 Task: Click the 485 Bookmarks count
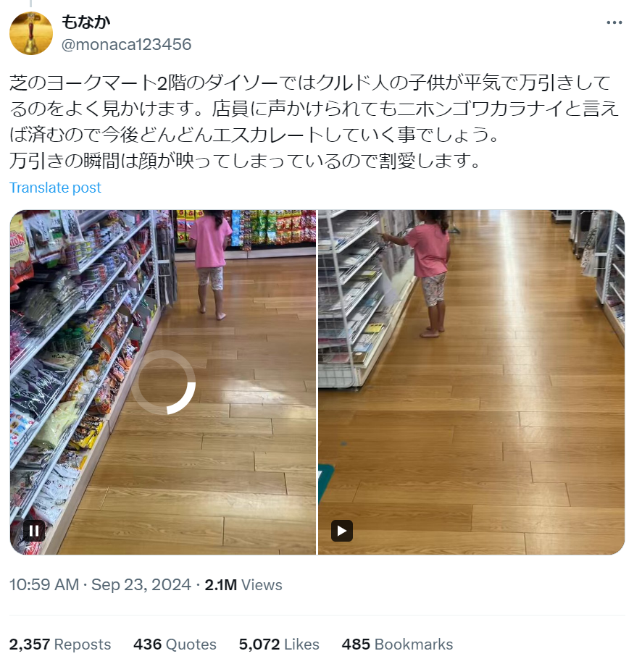[397, 644]
